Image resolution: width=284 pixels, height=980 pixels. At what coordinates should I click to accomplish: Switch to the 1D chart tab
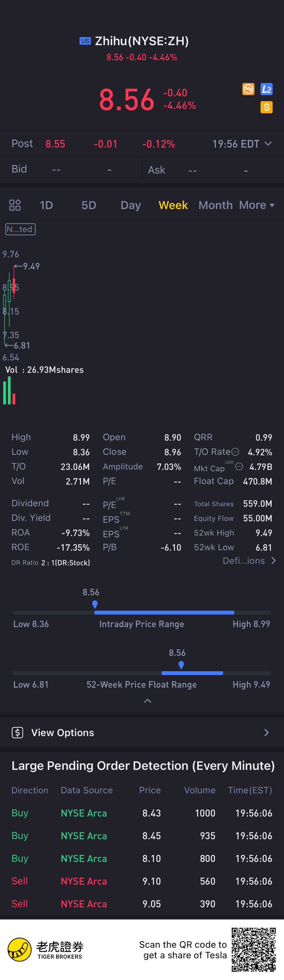point(46,205)
